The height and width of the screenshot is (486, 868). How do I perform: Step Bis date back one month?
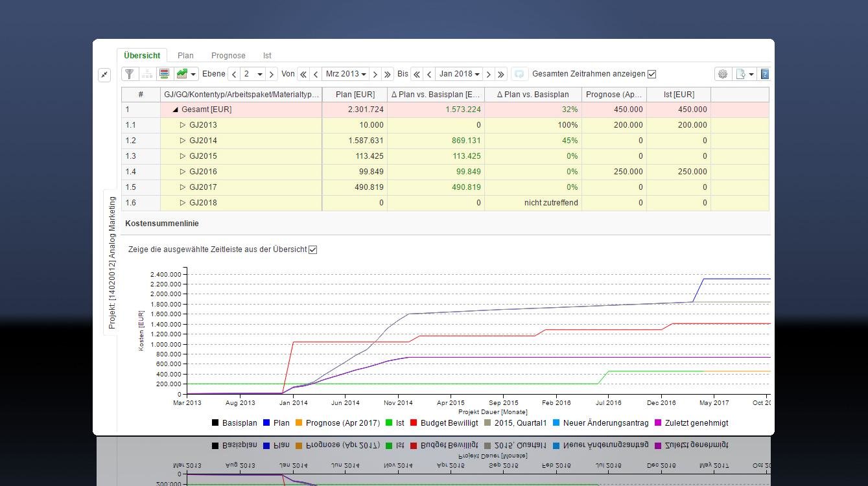[x=429, y=75]
